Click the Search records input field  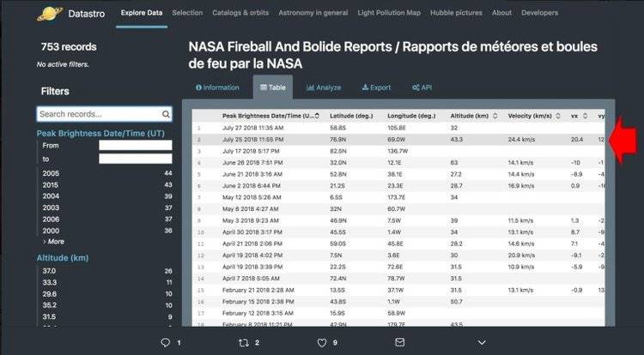pyautogui.click(x=104, y=114)
